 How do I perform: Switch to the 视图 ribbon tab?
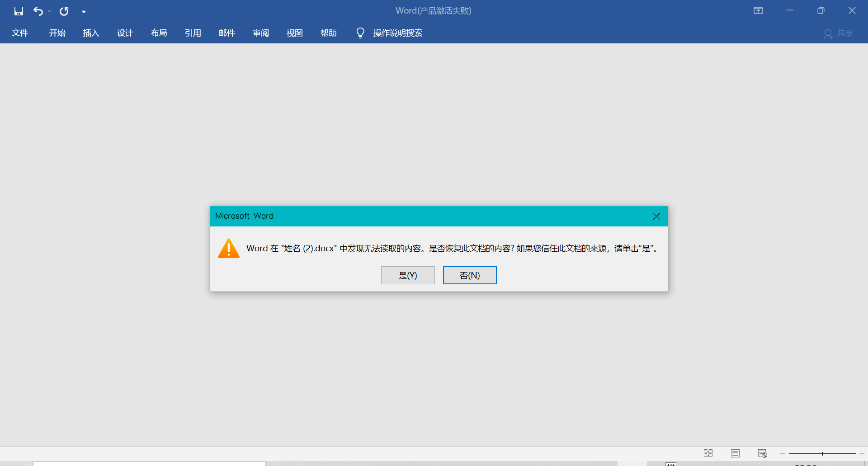coord(295,33)
